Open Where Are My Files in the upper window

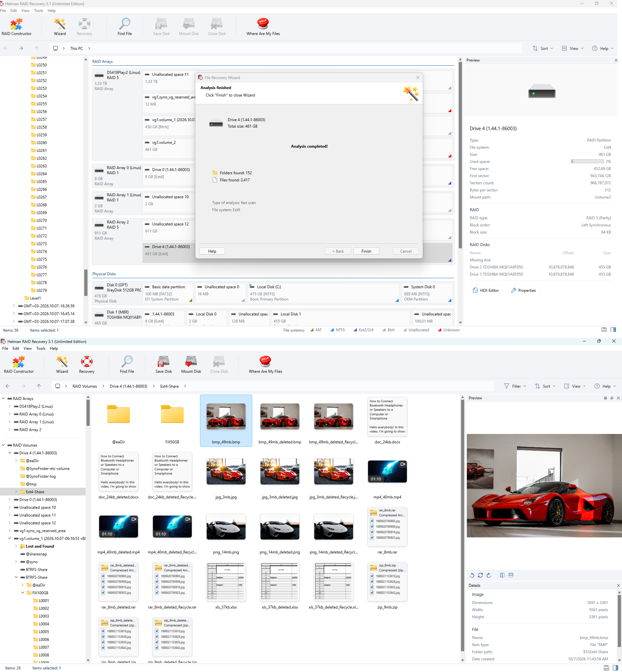[x=263, y=27]
